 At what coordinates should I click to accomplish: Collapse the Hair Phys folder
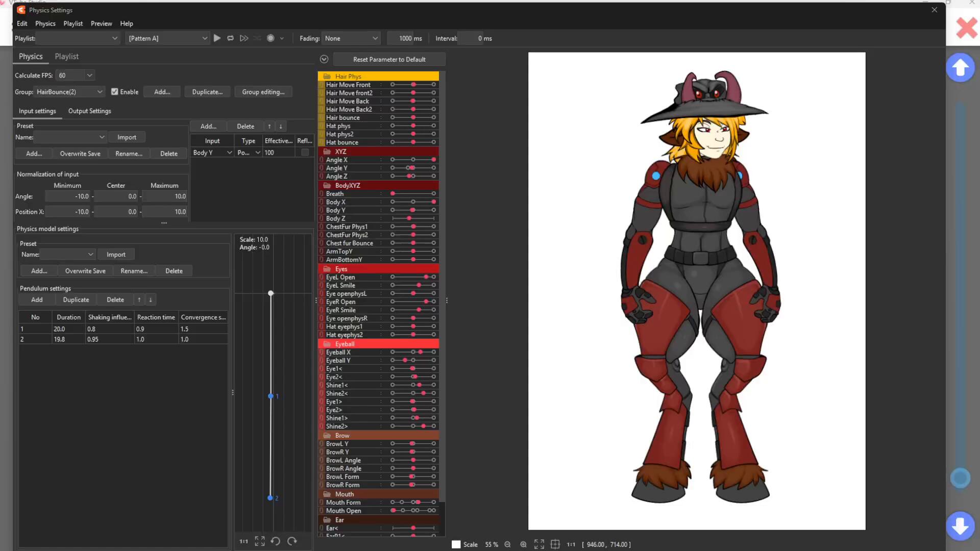click(327, 76)
